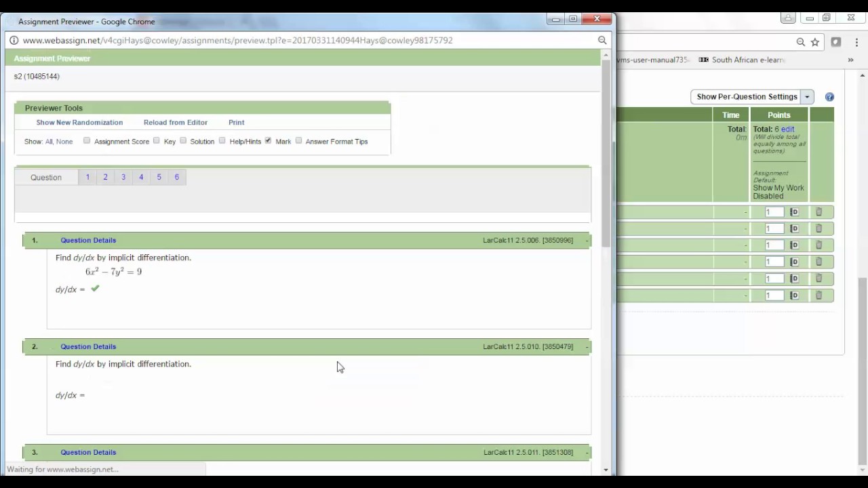
Task: Click the Print link in Previewer Tools
Action: (236, 123)
